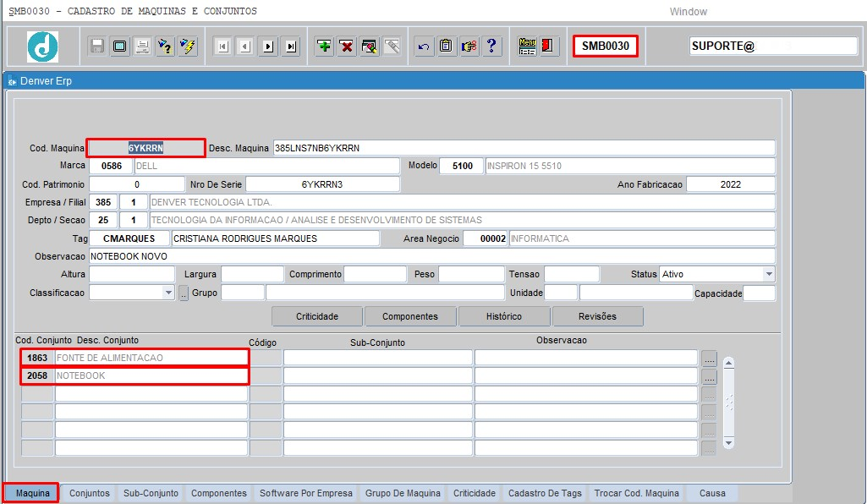The image size is (867, 504).
Task: Click the Modelo code field 5100
Action: (462, 166)
